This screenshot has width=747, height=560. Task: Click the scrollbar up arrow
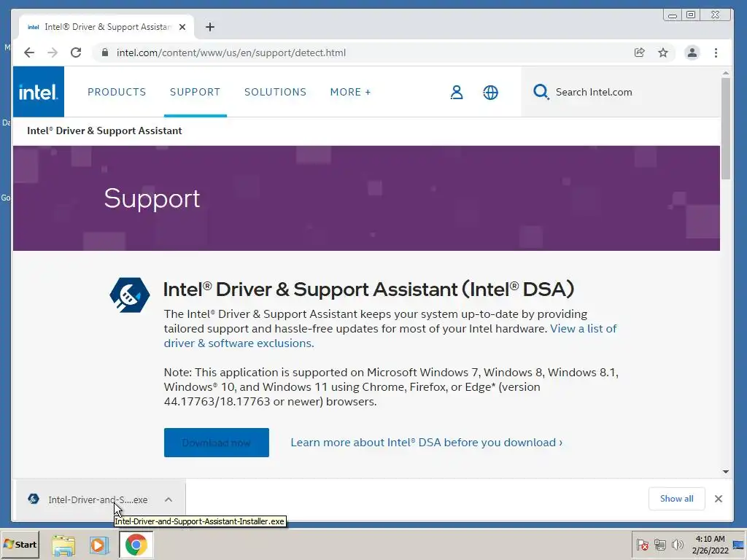(x=726, y=73)
